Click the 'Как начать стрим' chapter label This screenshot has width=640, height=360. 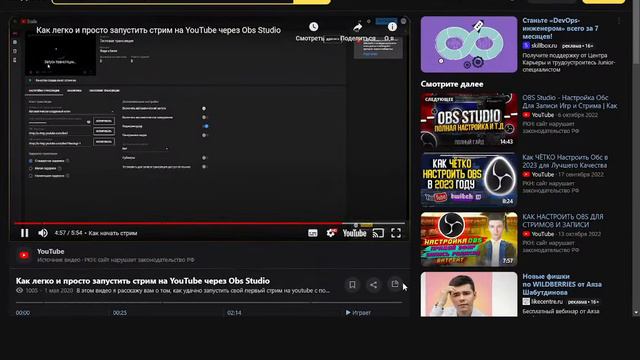pos(113,233)
